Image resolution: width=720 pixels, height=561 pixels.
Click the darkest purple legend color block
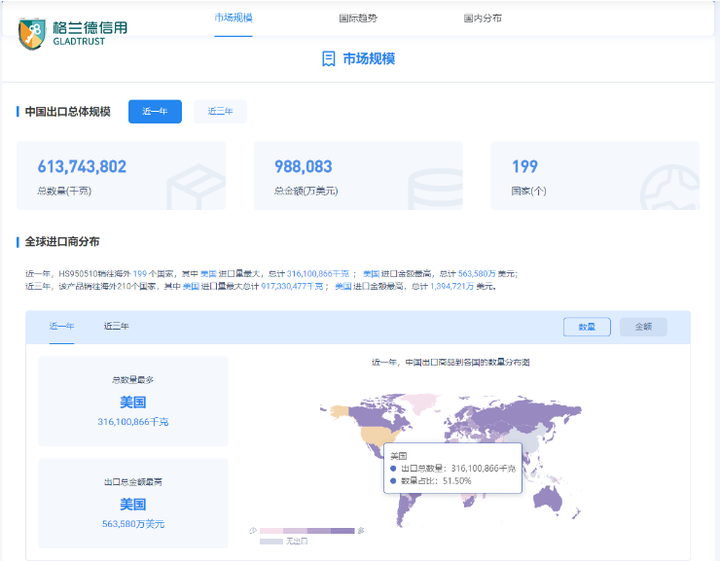point(343,531)
